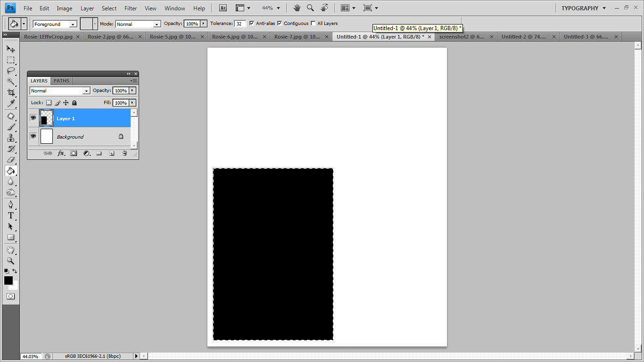Click the Tolerance input field

coord(240,24)
